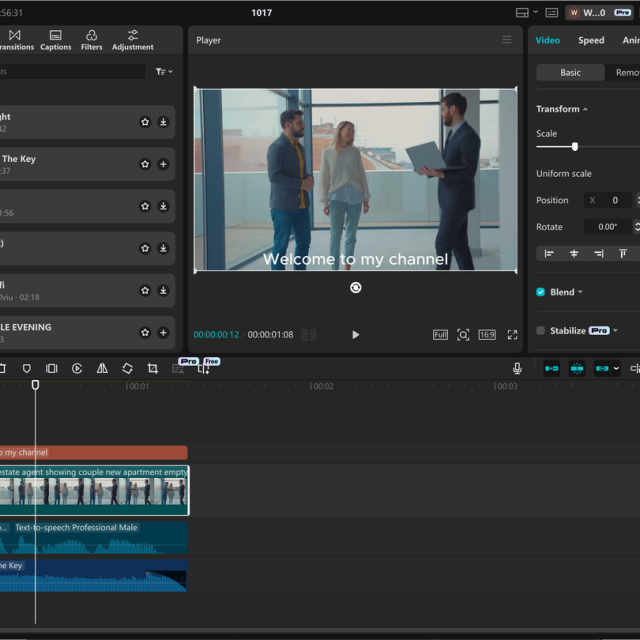Open the audio list filter dropdown
This screenshot has height=640, width=640.
pos(164,72)
